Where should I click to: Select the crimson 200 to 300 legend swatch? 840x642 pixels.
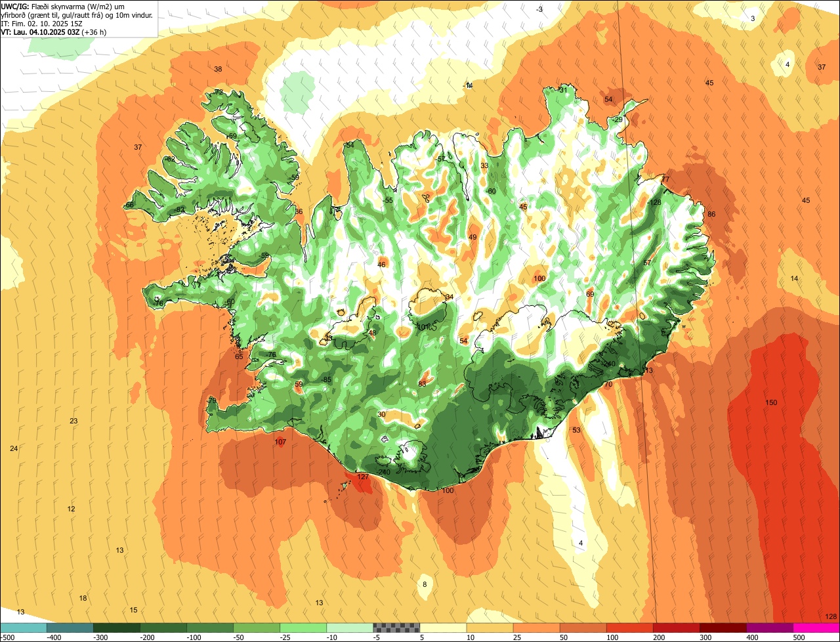[677, 628]
